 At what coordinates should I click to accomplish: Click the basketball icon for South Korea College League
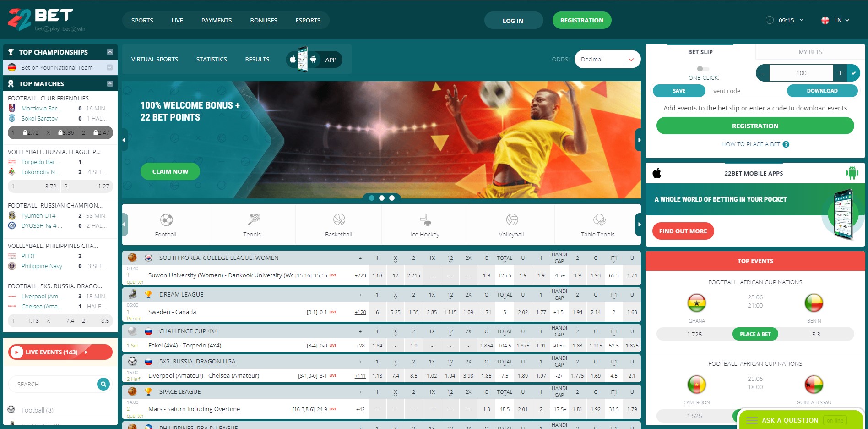click(132, 258)
